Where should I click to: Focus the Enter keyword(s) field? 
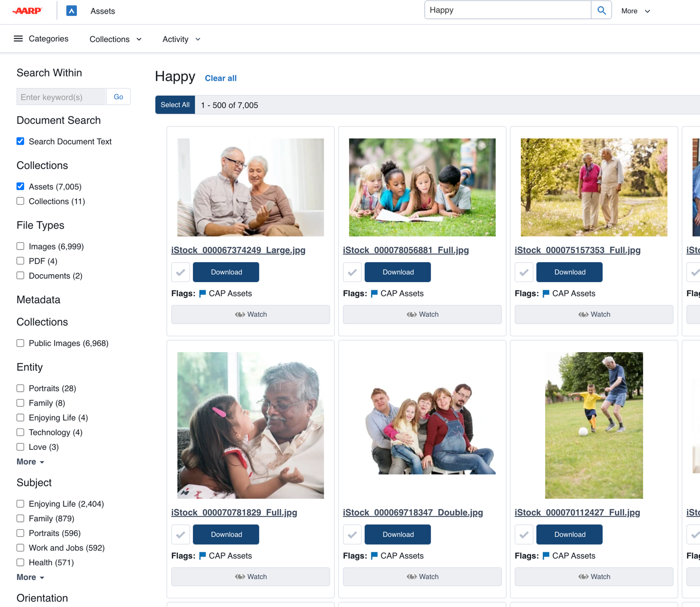coord(61,97)
